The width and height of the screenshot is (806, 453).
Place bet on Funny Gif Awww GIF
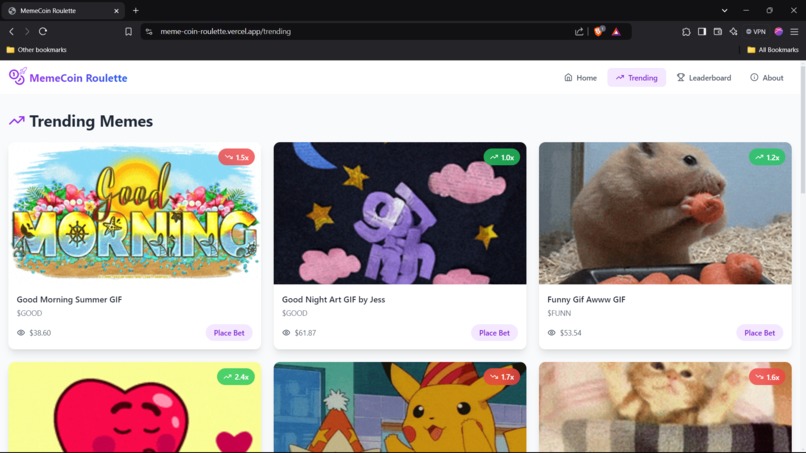pos(759,333)
